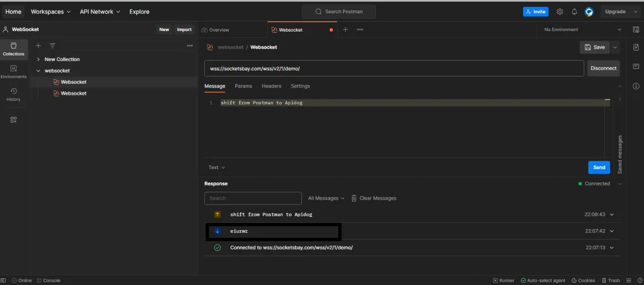Open the No Environment dropdown
644x285 pixels.
tap(582, 29)
